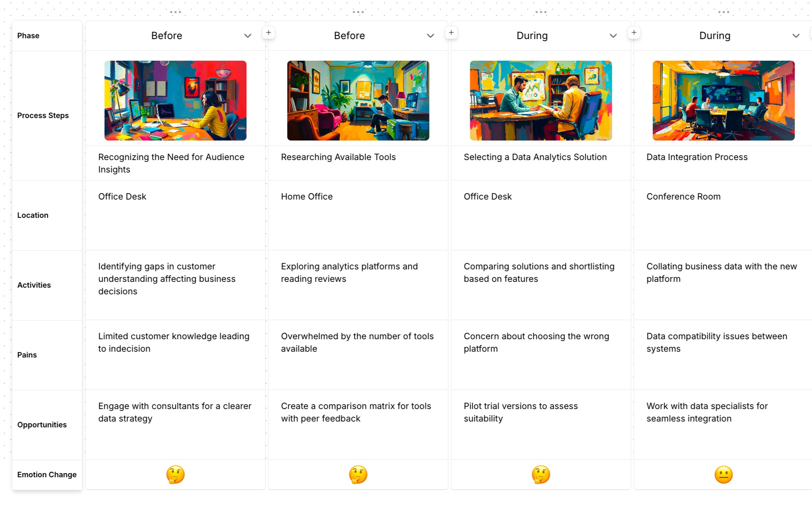The width and height of the screenshot is (812, 508).
Task: Click the add-column plus after first Before column
Action: (269, 32)
